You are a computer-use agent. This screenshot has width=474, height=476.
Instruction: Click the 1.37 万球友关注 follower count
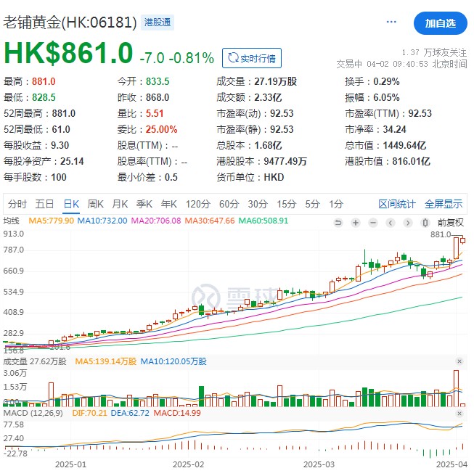point(434,52)
